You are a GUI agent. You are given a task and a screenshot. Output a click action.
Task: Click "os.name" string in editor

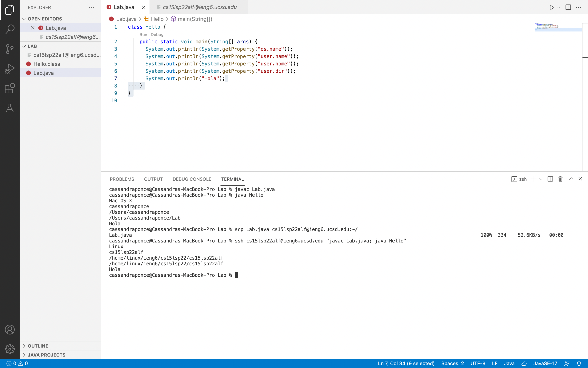tap(271, 49)
